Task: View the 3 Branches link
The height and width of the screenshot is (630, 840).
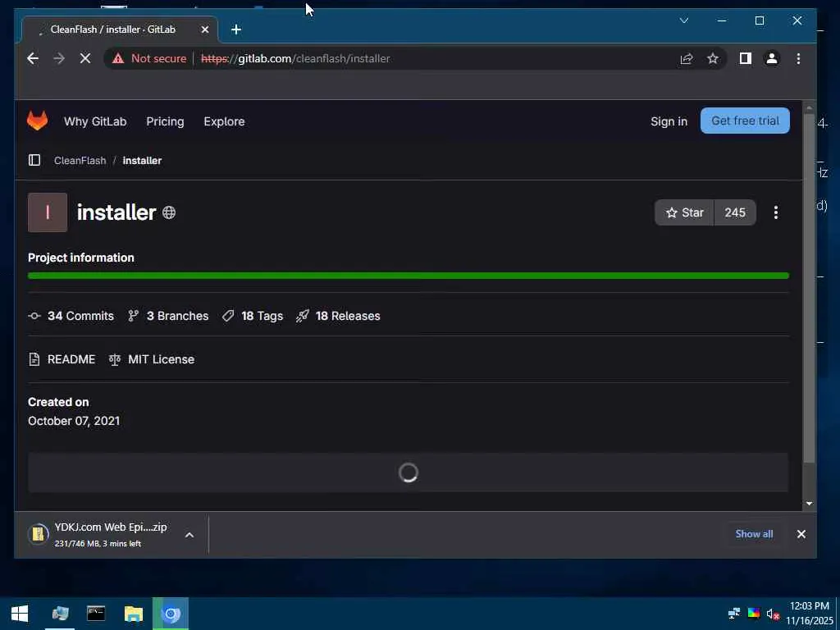Action: (x=168, y=316)
